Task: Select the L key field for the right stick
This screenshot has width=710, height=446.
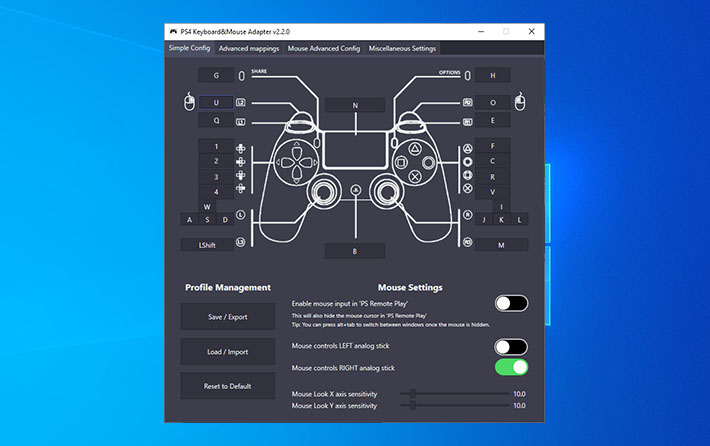Action: (519, 220)
